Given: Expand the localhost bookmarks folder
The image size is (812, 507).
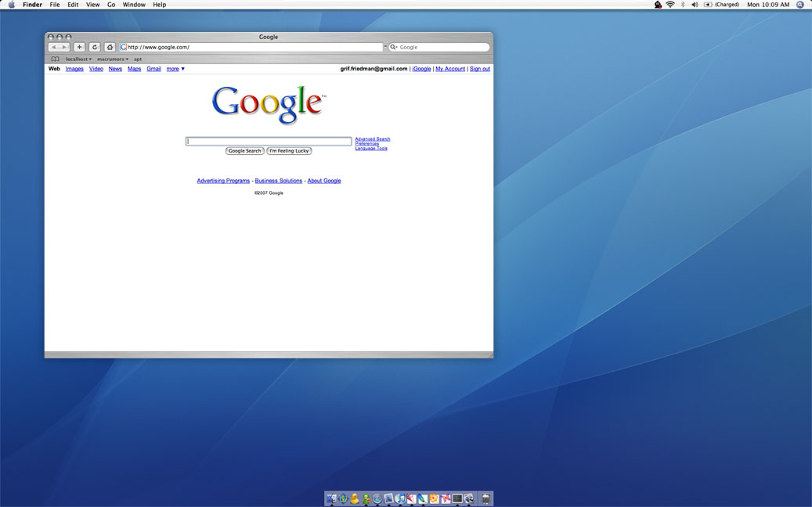Looking at the screenshot, I should [x=78, y=59].
